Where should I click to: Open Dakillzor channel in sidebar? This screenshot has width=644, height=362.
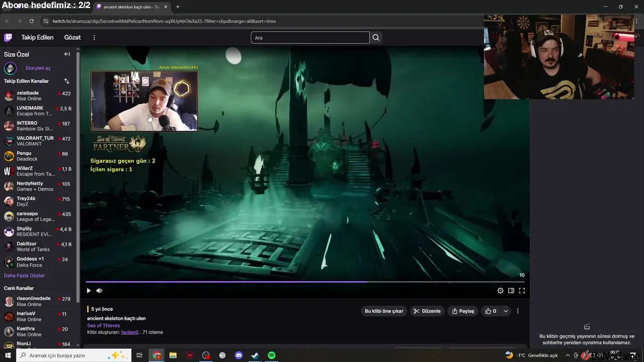point(38,246)
